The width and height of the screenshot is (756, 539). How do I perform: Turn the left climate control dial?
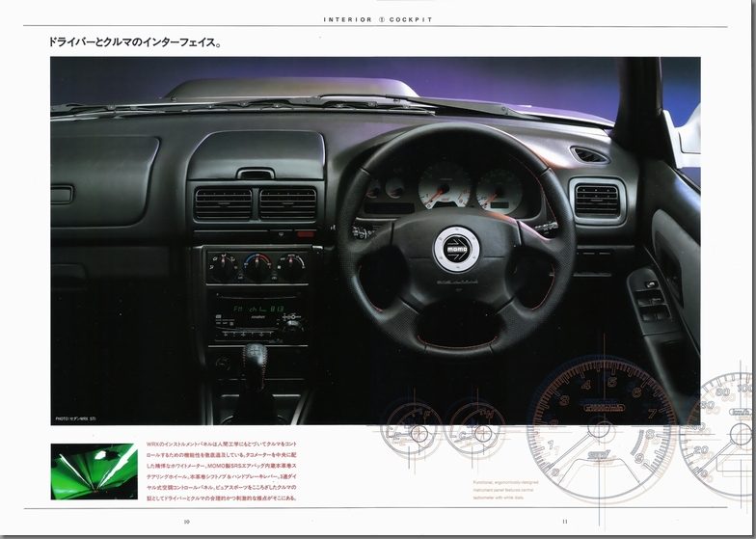point(223,266)
